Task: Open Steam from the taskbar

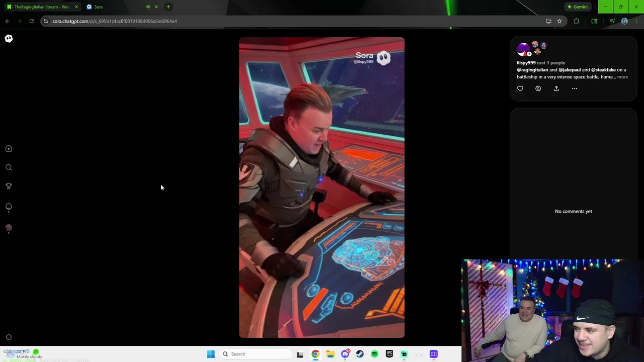Action: tap(360, 354)
